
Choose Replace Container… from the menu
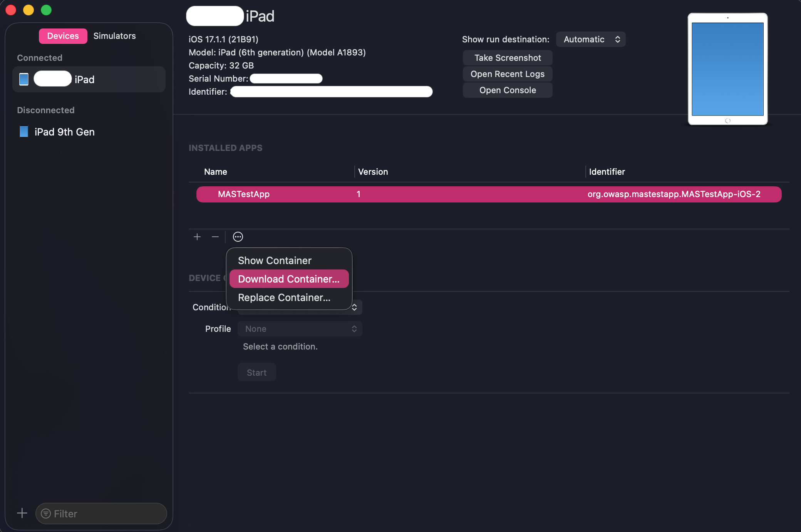(x=284, y=298)
